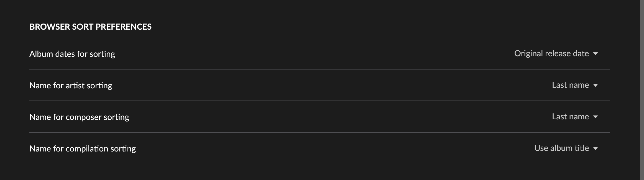Click arrow icon beside Original release date
Viewport: 644px width, 180px height.
(595, 54)
